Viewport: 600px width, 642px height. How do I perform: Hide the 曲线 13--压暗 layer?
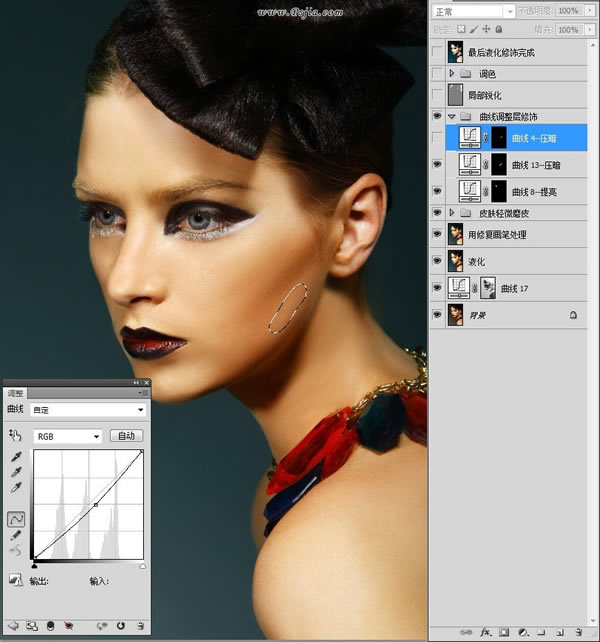[x=437, y=164]
